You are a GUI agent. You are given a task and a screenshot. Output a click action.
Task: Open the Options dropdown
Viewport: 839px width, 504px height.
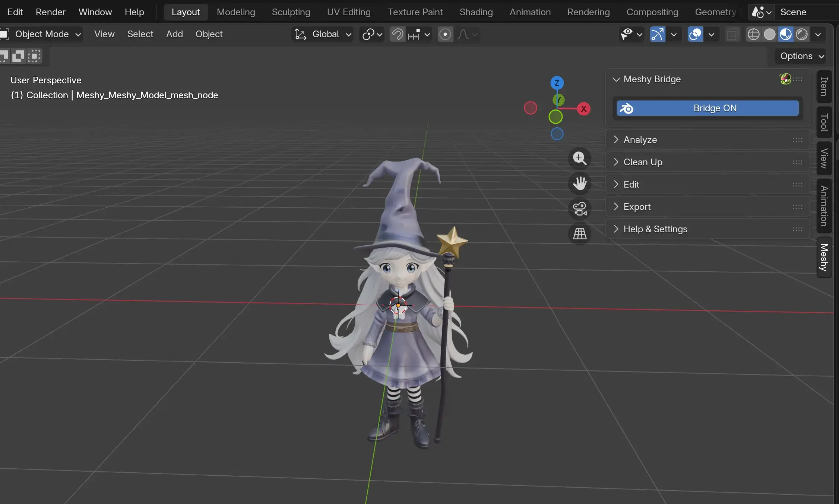(x=801, y=56)
